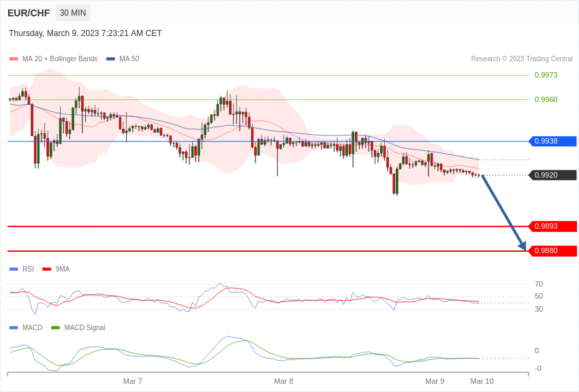Click the 0.9973 resistance level label

(546, 76)
